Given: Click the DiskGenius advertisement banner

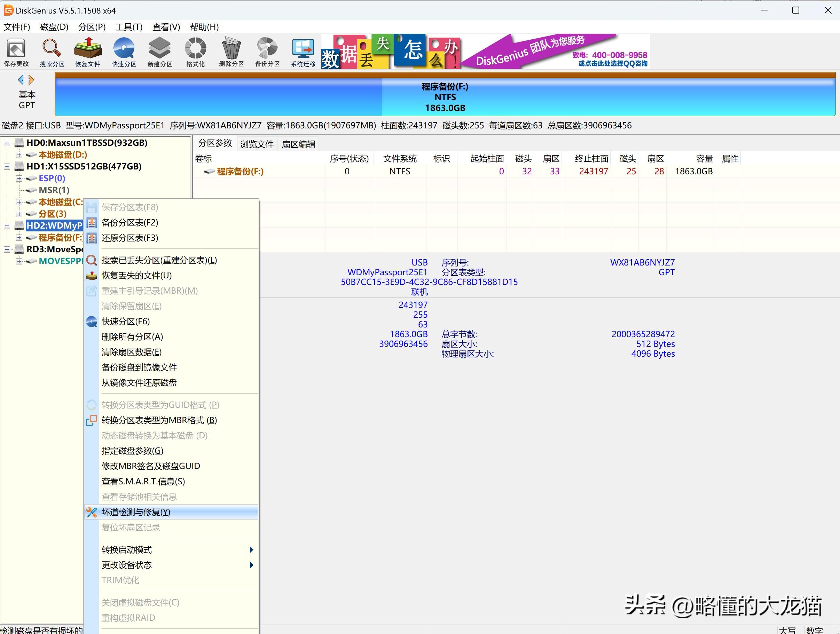Looking at the screenshot, I should click(485, 51).
